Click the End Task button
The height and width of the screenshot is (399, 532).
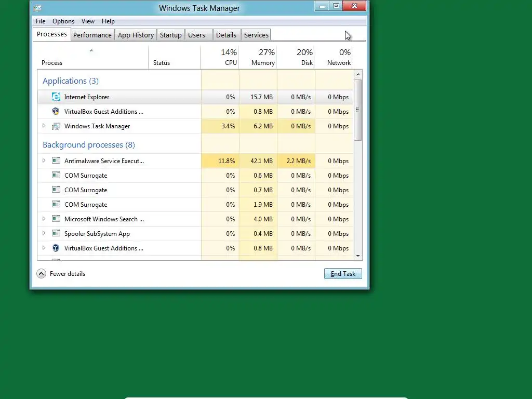tap(343, 273)
